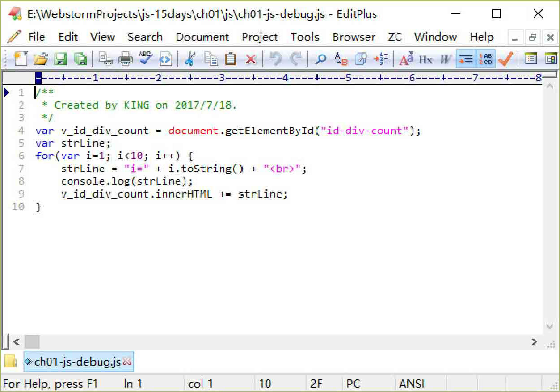Viewport: 560px width, 392px height.
Task: Open the Document menu
Action: 202,37
